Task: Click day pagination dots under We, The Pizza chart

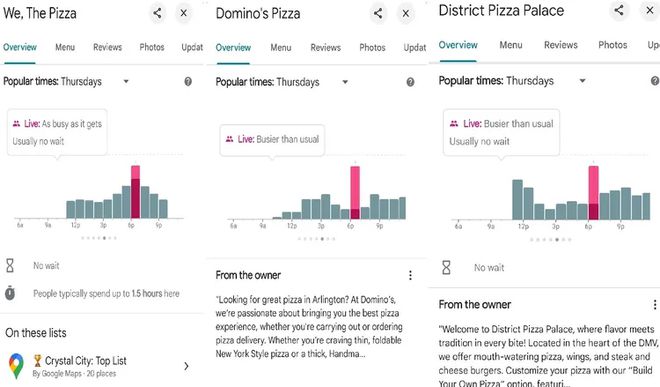Action: (x=99, y=238)
